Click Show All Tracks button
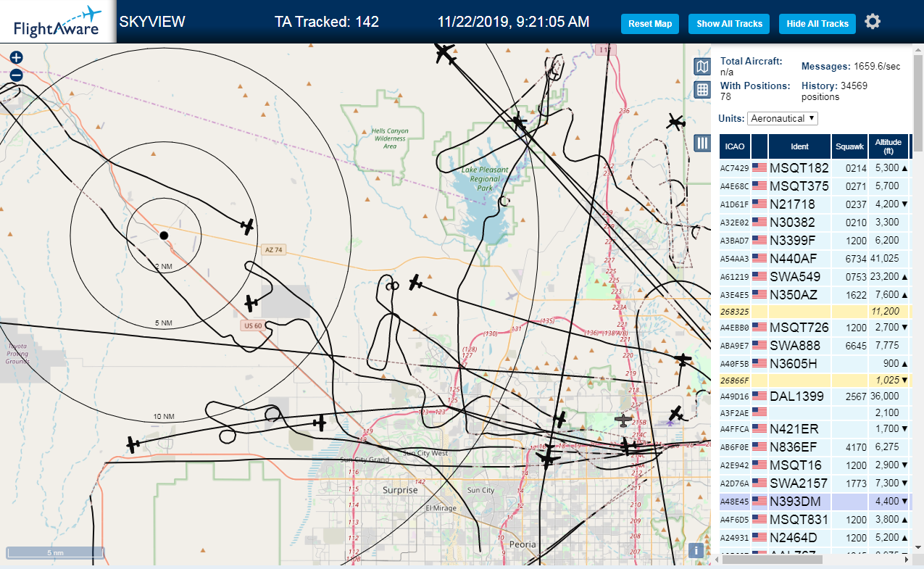The width and height of the screenshot is (924, 569). (729, 23)
